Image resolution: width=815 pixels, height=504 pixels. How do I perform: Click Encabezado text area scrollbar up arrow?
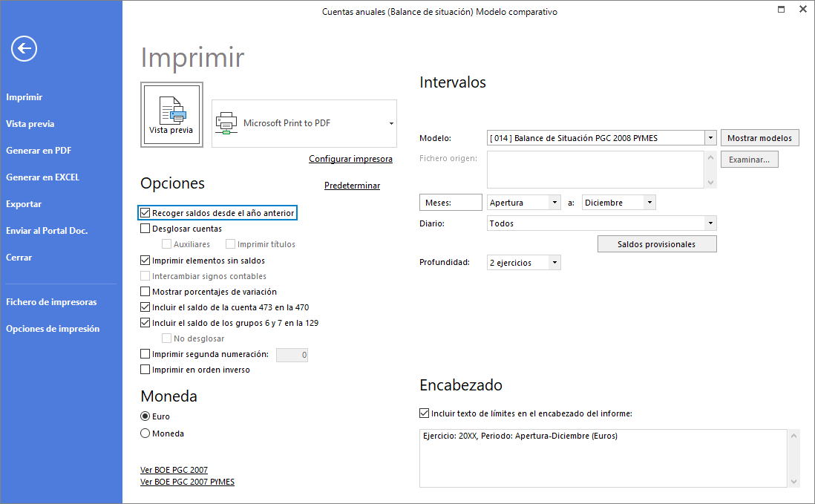793,436
